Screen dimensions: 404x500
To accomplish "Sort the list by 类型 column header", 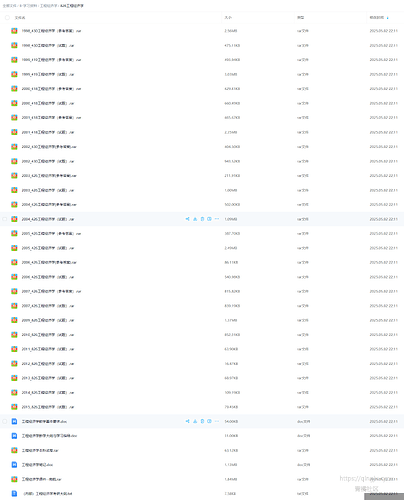I will point(300,18).
